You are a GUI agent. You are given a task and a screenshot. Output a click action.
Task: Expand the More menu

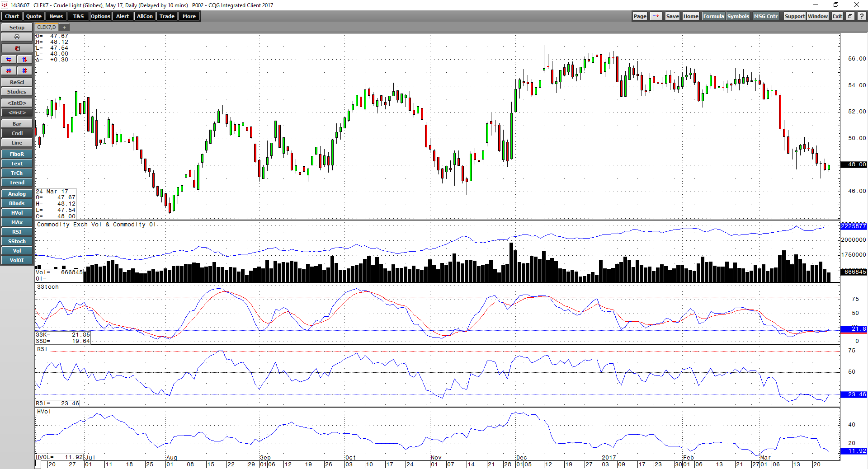(189, 16)
